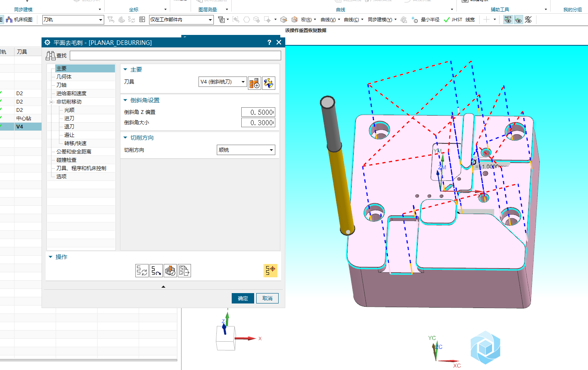588x370 pixels.
Task: Select 避让 in the tree
Action: [x=69, y=135]
